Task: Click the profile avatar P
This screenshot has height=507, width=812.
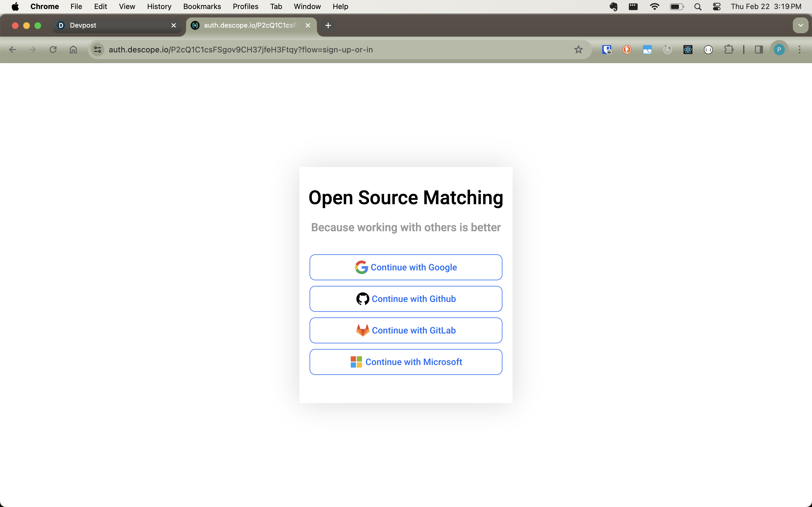Action: click(x=779, y=50)
